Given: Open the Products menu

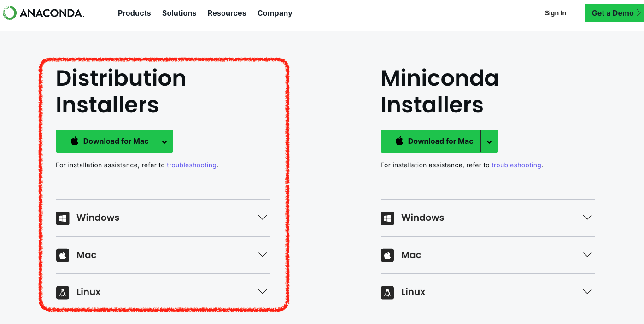Looking at the screenshot, I should click(134, 13).
